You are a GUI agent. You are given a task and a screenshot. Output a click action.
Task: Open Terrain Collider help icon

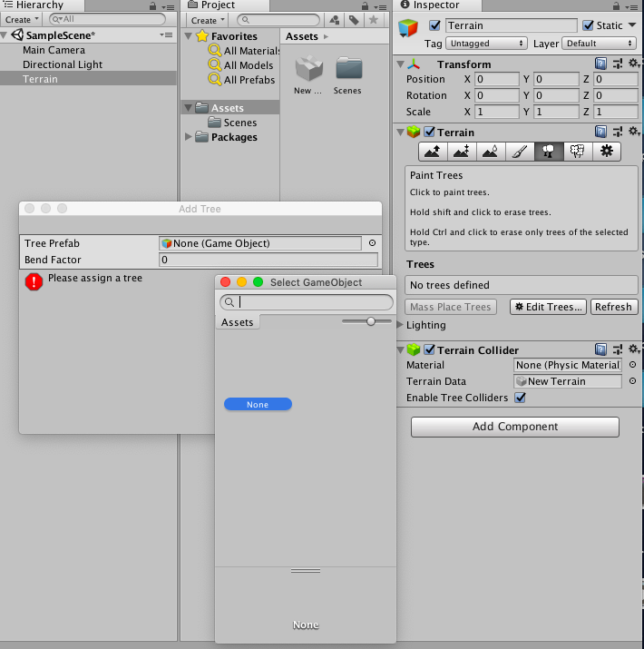[600, 349]
